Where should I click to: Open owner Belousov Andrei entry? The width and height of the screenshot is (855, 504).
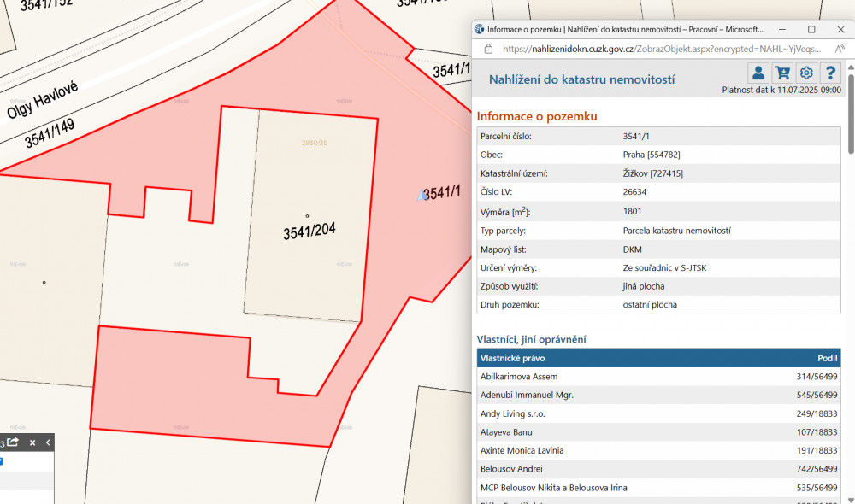point(512,469)
